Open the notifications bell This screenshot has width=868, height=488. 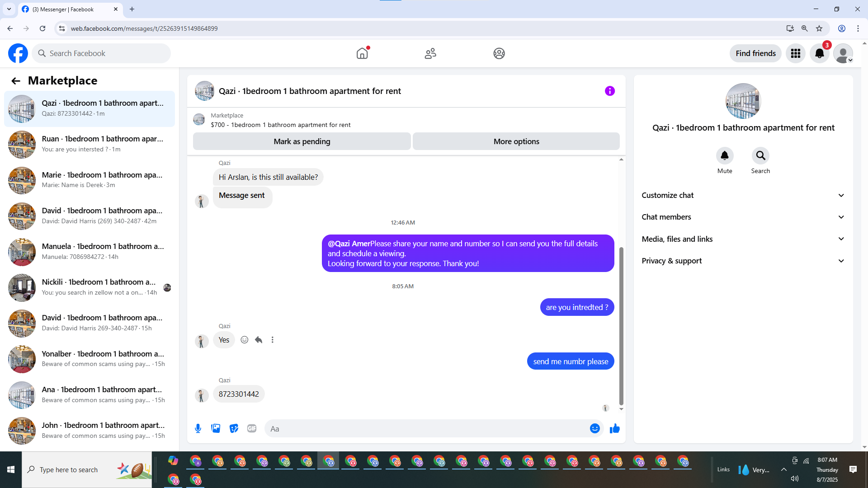[820, 53]
